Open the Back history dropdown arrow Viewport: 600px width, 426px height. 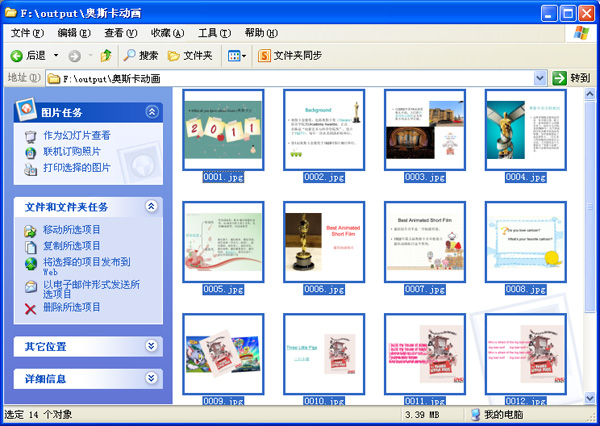[x=56, y=55]
